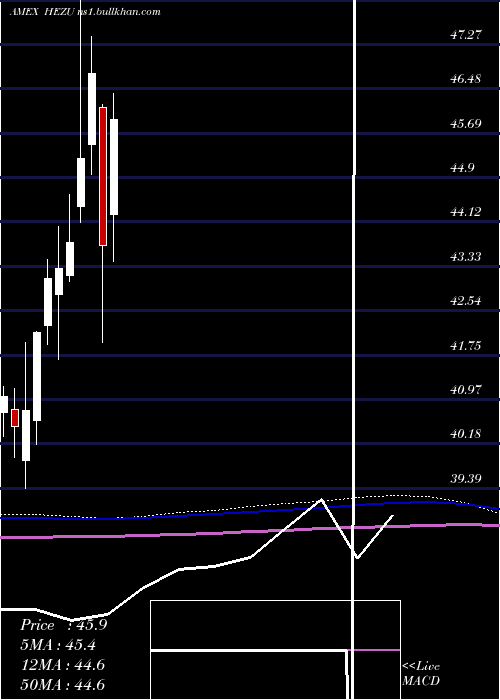Click the Price : 45.9 readout
Image resolution: width=500 pixels, height=700 pixels.
point(63,625)
